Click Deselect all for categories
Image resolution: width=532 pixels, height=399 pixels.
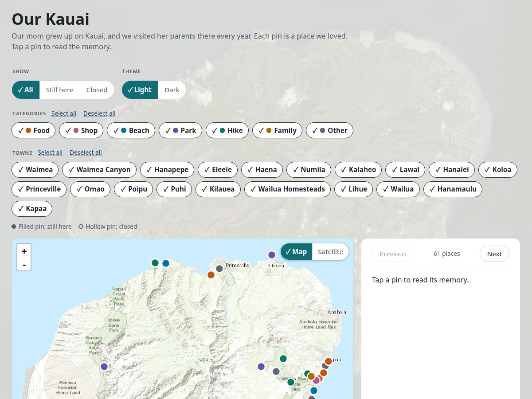tap(99, 113)
